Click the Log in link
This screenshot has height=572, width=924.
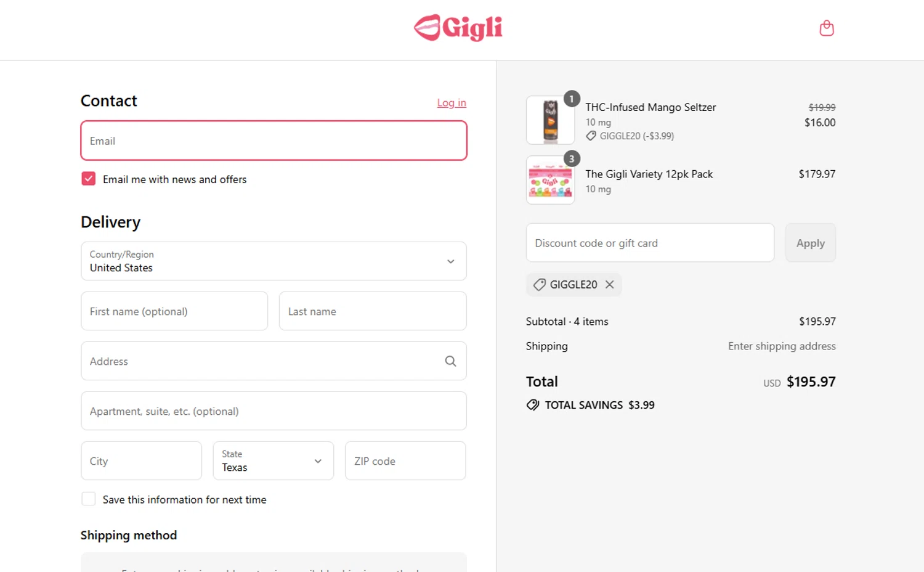pos(452,103)
